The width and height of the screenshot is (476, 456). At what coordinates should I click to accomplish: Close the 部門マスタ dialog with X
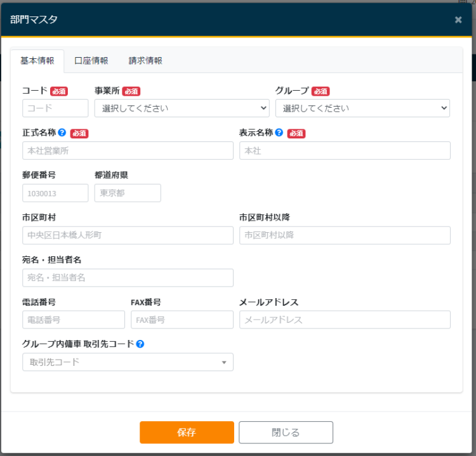(x=458, y=20)
